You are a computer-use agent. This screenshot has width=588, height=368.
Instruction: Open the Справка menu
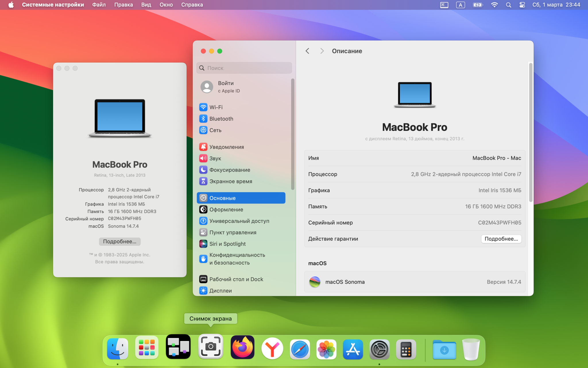click(x=192, y=5)
